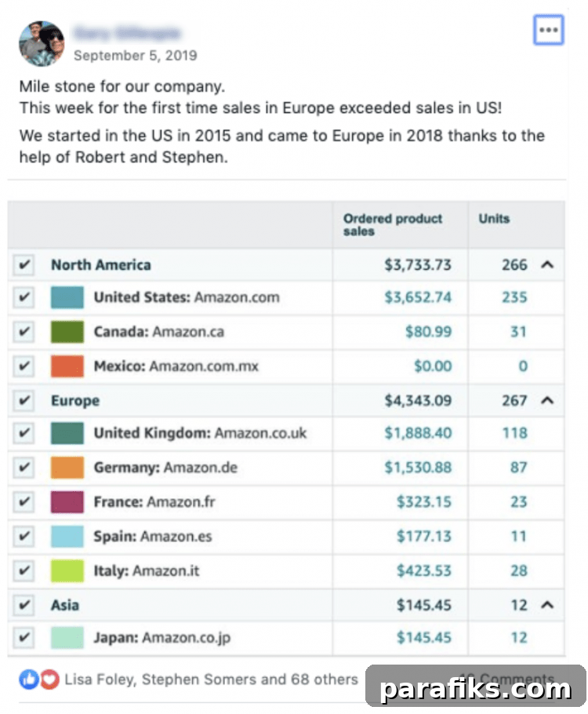This screenshot has width=588, height=714.
Task: Click the United States: Amazon.com label
Action: pyautogui.click(x=187, y=297)
